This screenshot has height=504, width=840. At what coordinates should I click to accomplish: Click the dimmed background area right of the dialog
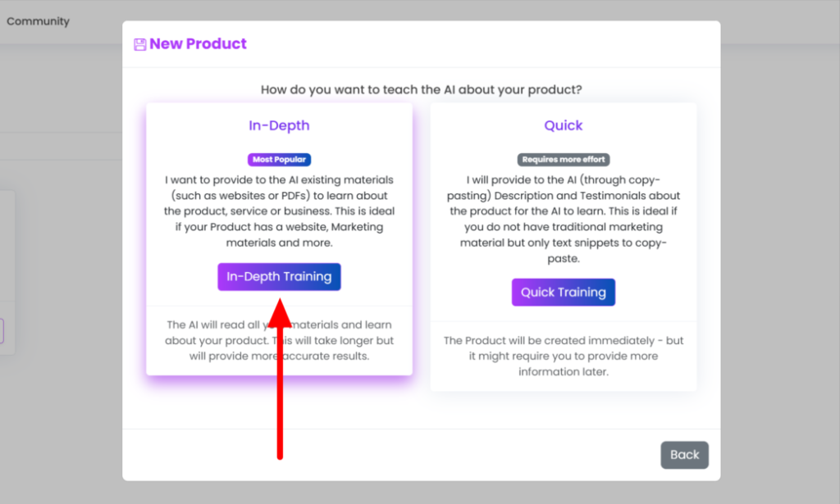click(780, 267)
